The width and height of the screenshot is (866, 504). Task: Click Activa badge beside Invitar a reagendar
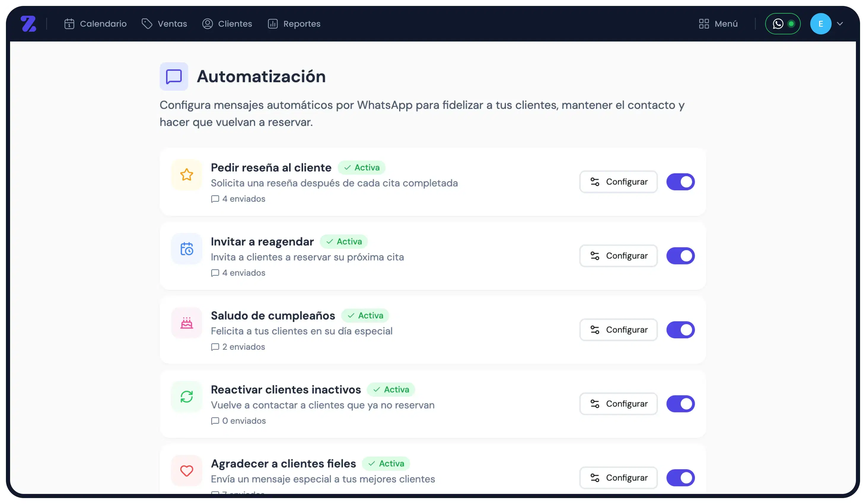[344, 242]
